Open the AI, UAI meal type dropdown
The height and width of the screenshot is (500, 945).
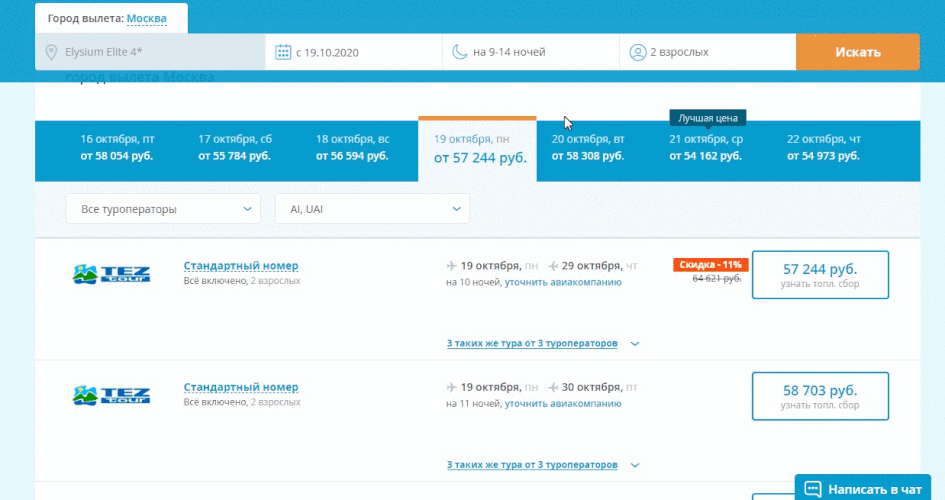pos(372,209)
